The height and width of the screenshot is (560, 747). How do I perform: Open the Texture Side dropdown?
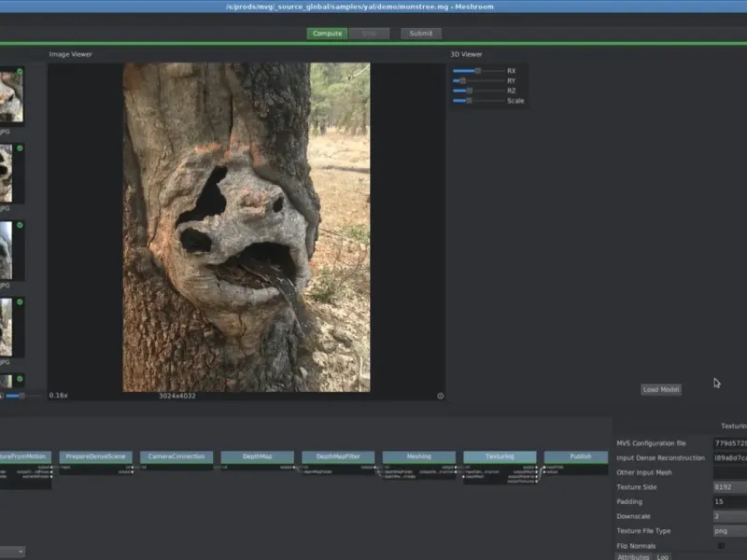(x=729, y=486)
